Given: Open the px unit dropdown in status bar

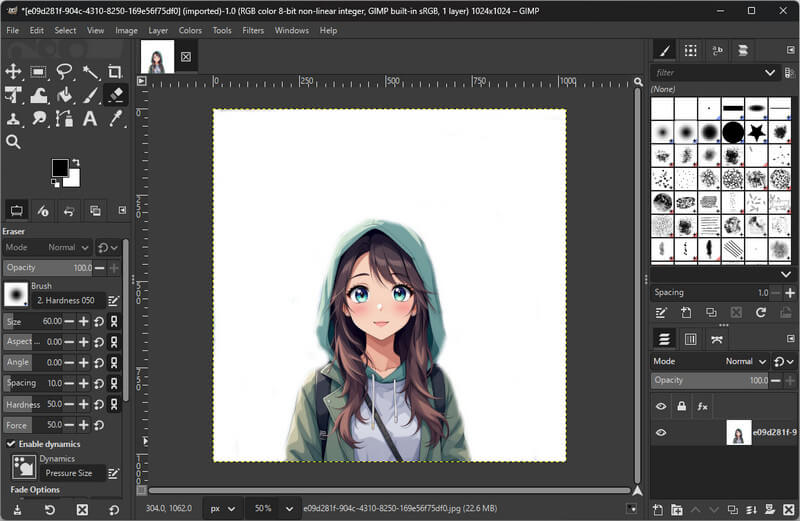Looking at the screenshot, I should click(223, 509).
